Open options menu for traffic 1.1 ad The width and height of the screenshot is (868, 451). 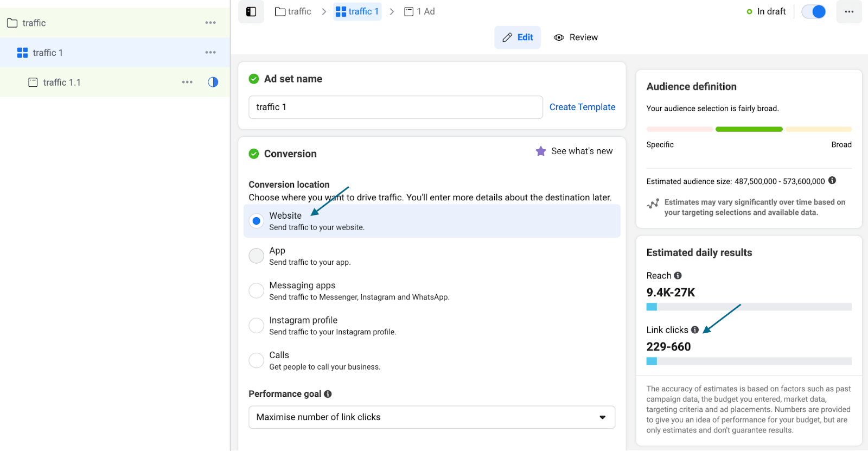(187, 82)
